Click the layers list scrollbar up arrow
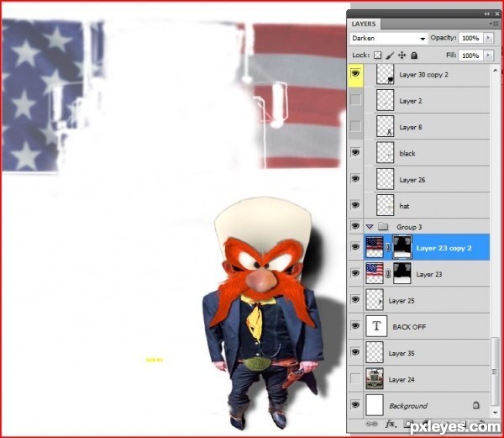Viewport: 504px width, 438px height. 496,71
